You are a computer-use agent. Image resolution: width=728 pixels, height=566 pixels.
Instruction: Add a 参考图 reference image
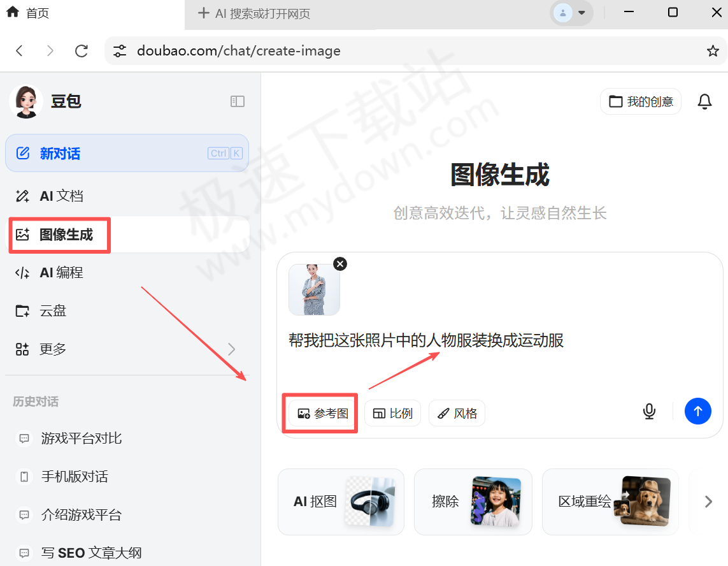tap(320, 413)
